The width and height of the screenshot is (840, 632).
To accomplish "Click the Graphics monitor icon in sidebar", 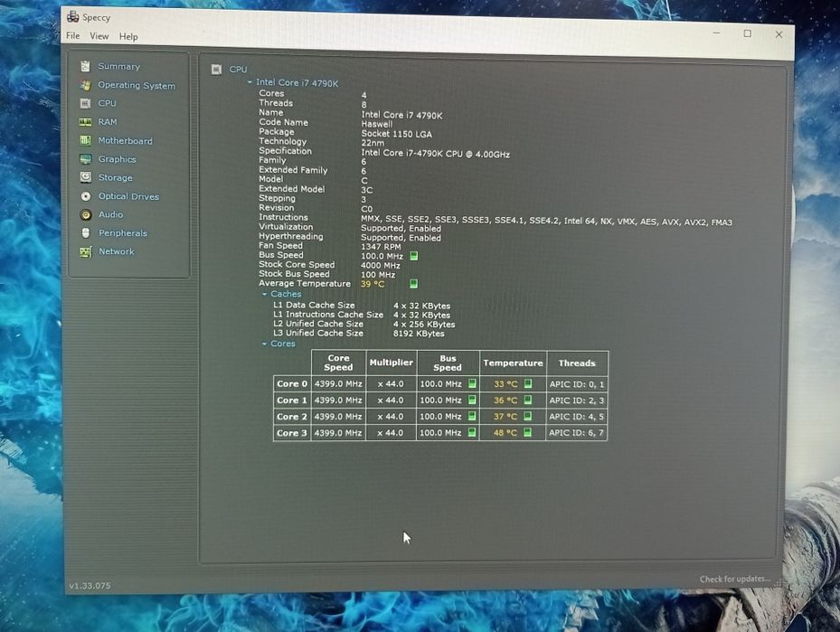I will [x=85, y=159].
